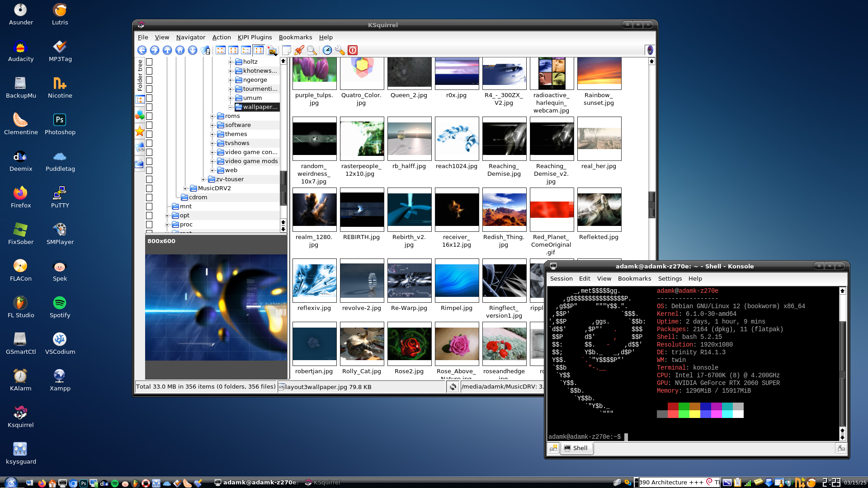Tick the checkbox beside the mnt row

149,206
